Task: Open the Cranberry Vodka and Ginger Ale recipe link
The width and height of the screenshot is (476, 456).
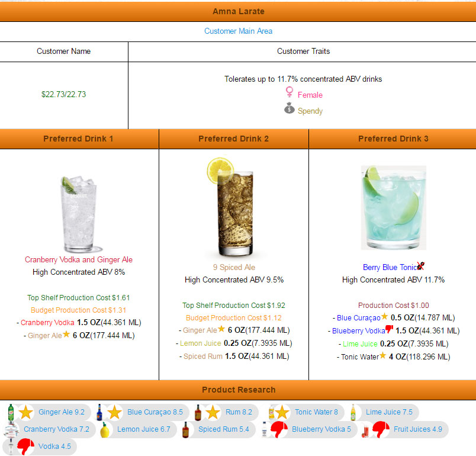Action: point(79,259)
